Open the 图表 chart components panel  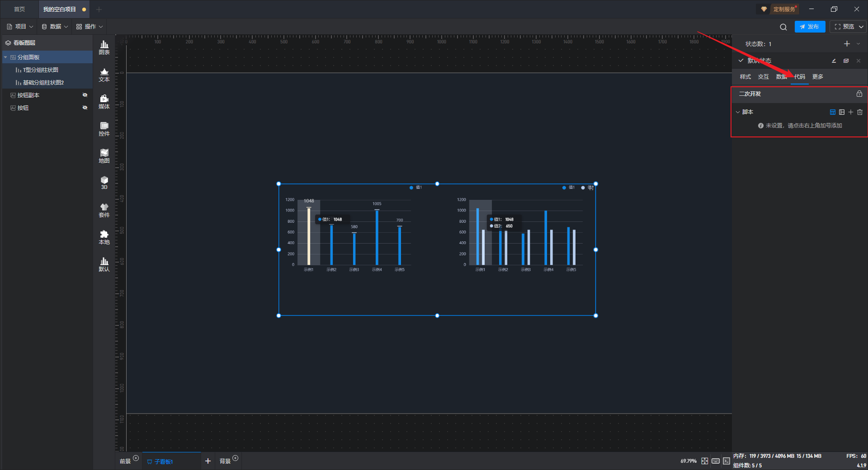coord(104,47)
